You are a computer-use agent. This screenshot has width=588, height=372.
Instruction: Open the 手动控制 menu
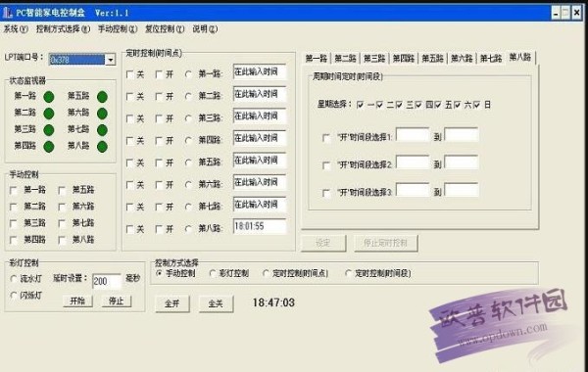point(118,28)
